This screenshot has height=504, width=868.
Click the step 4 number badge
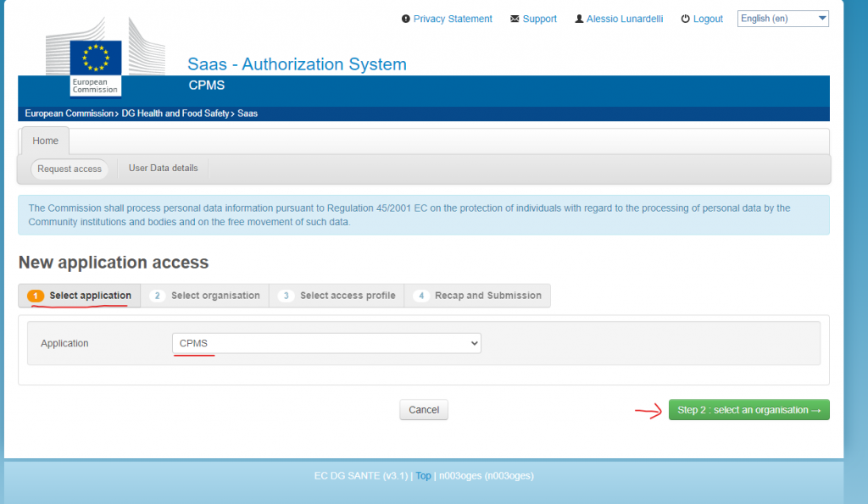420,296
